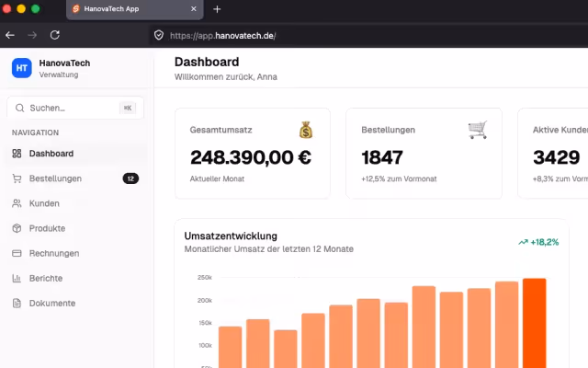The width and height of the screenshot is (588, 368).
Task: Select the HanovaTech App browser tab
Action: pos(135,9)
